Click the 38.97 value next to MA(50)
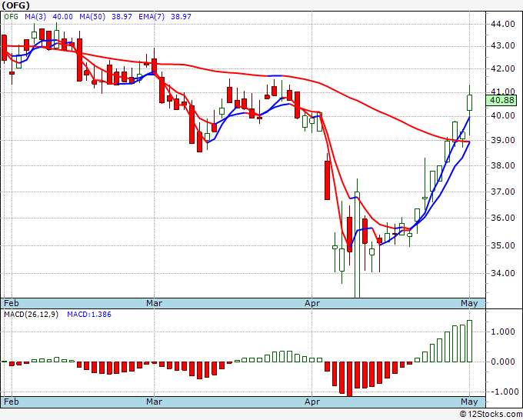The image size is (523, 420). (122, 16)
